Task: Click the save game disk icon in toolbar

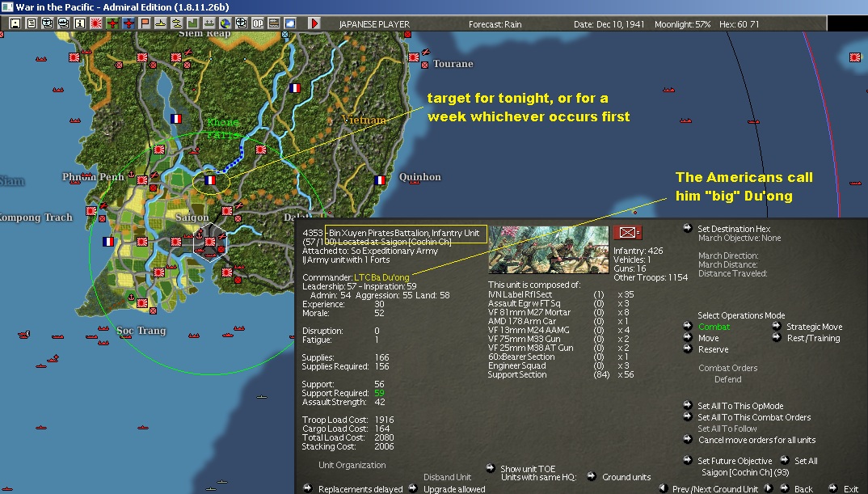Action: click(x=15, y=23)
